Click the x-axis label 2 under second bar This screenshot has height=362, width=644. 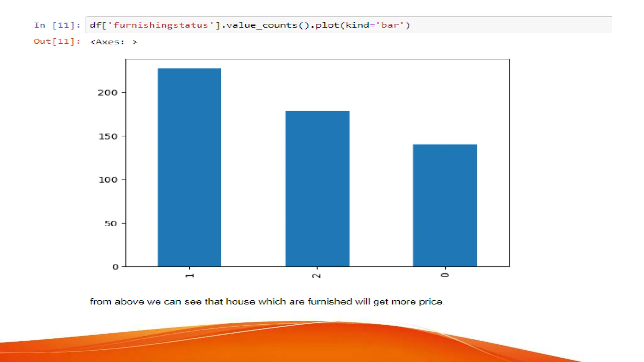pyautogui.click(x=317, y=276)
